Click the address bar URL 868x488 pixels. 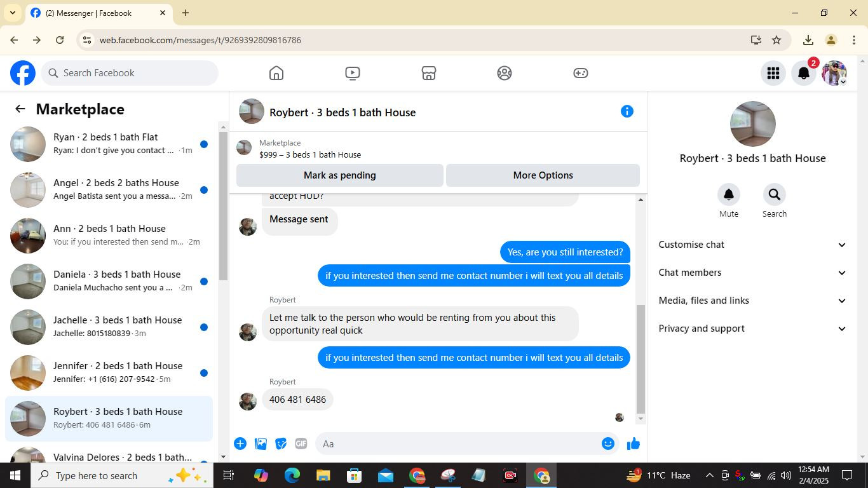[x=200, y=40]
